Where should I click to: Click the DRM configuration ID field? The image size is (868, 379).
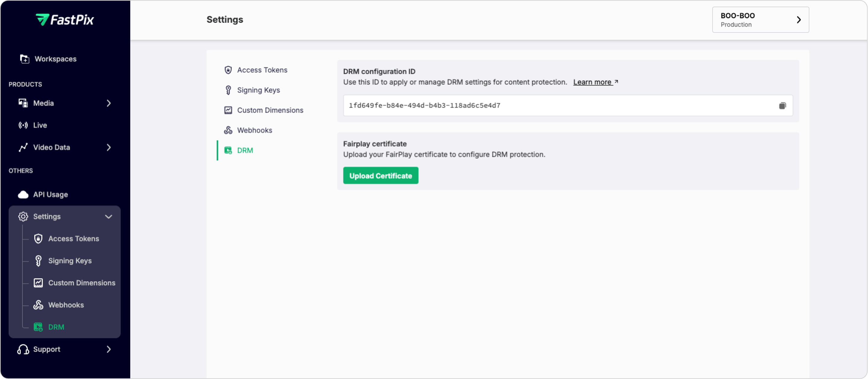tap(539, 106)
